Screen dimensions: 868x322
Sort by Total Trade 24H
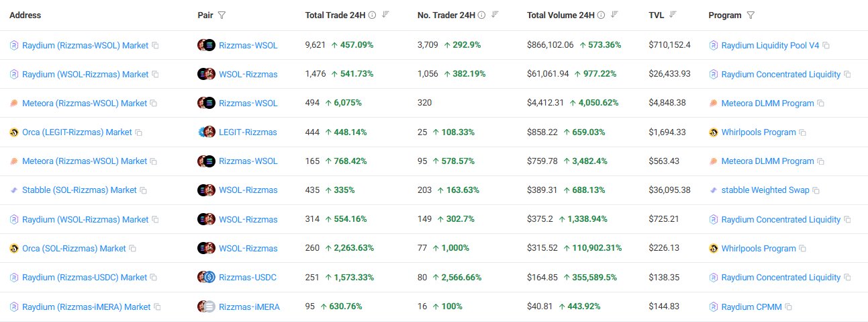point(385,15)
